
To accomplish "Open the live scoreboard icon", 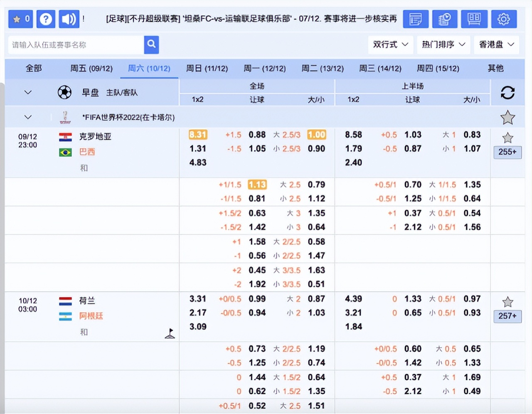I will pos(474,19).
